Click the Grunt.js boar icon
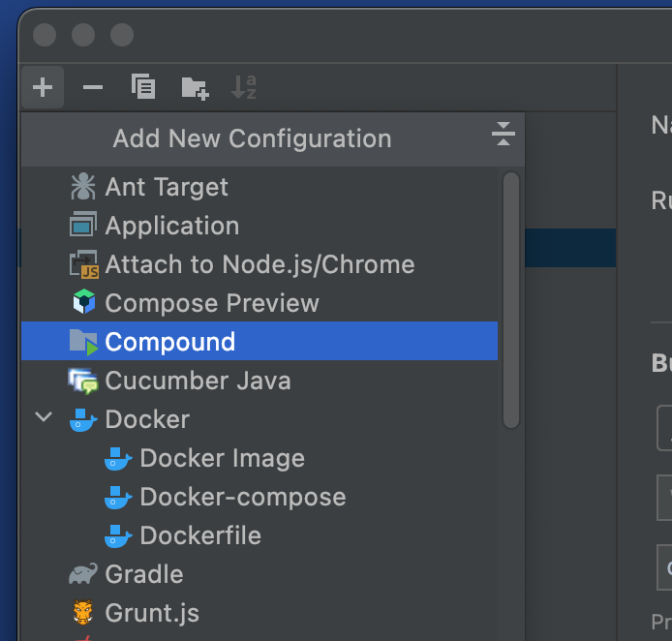 pyautogui.click(x=83, y=613)
